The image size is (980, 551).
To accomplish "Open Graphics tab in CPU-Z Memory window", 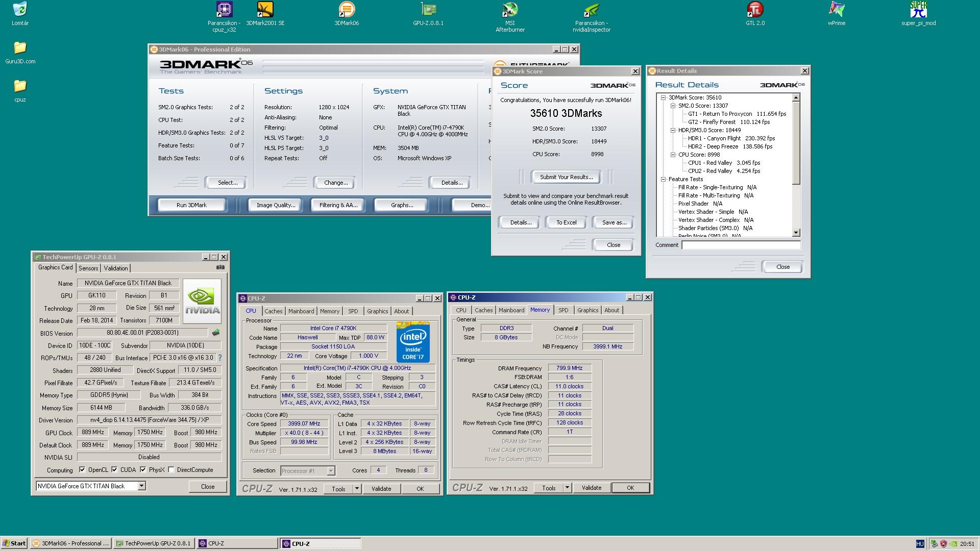I will pos(587,310).
